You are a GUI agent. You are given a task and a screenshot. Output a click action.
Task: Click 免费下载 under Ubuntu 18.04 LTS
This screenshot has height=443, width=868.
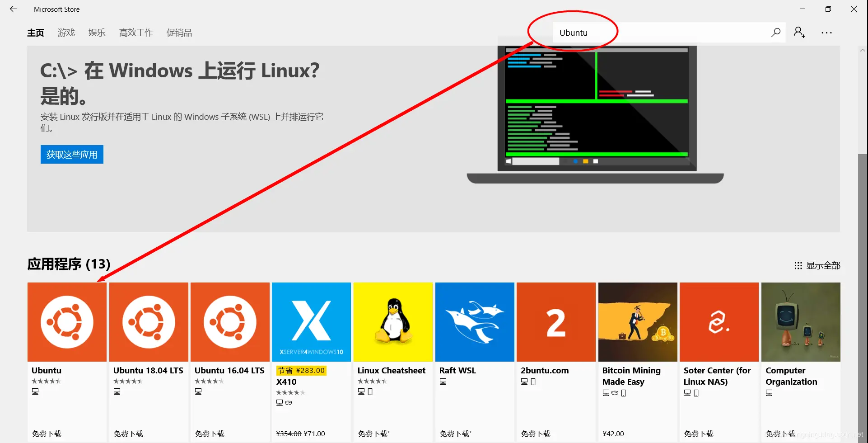[128, 434]
